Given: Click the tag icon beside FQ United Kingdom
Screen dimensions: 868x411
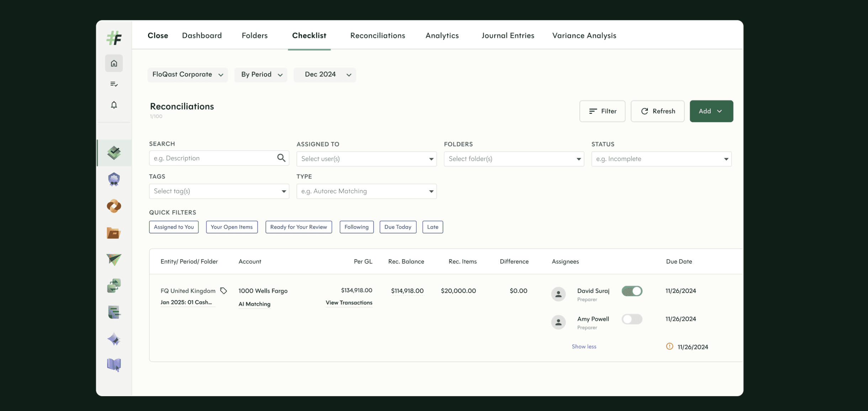Looking at the screenshot, I should [x=223, y=291].
